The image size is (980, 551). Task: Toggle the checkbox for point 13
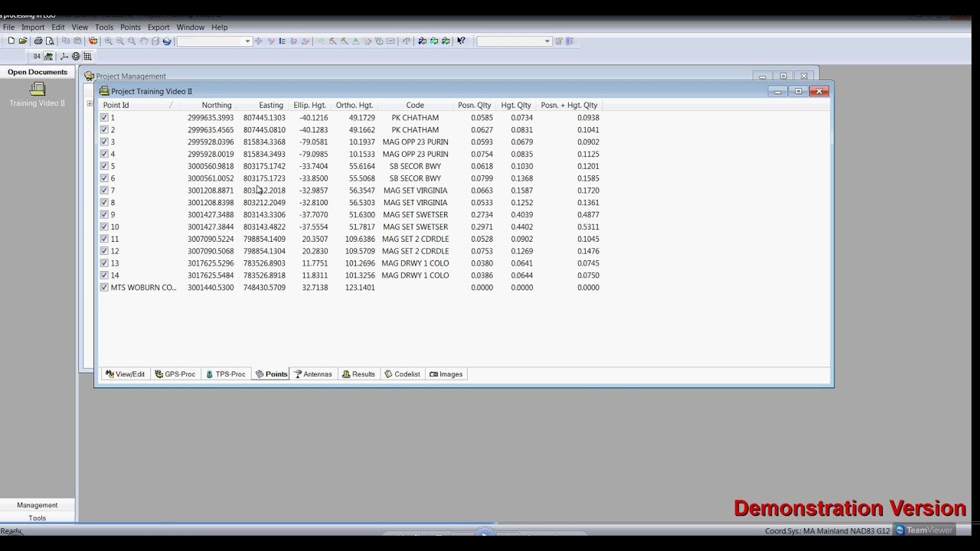click(x=104, y=263)
